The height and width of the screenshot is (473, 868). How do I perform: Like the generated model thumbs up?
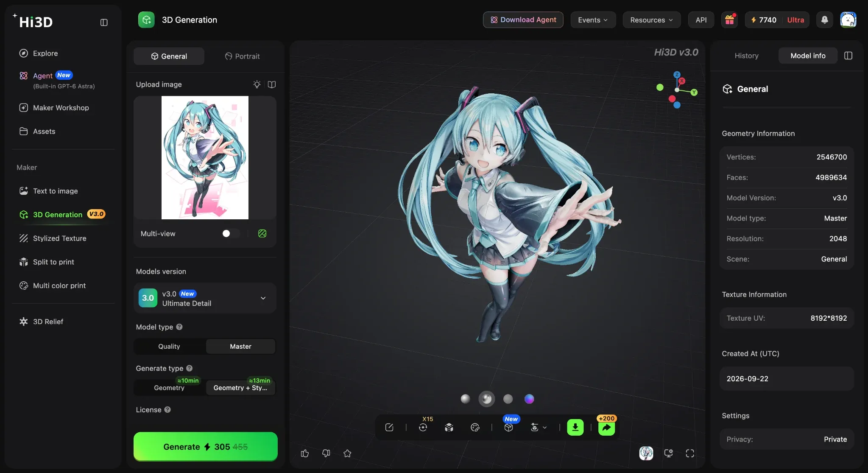coord(305,453)
